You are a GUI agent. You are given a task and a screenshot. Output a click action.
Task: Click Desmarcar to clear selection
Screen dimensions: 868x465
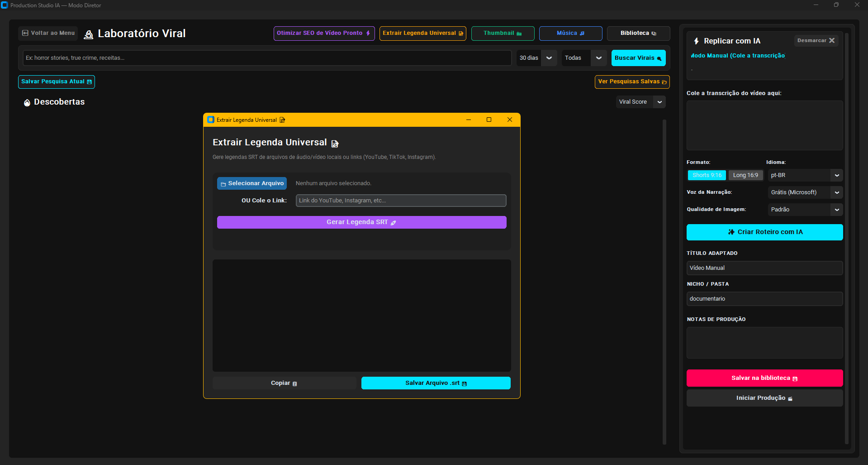[816, 40]
